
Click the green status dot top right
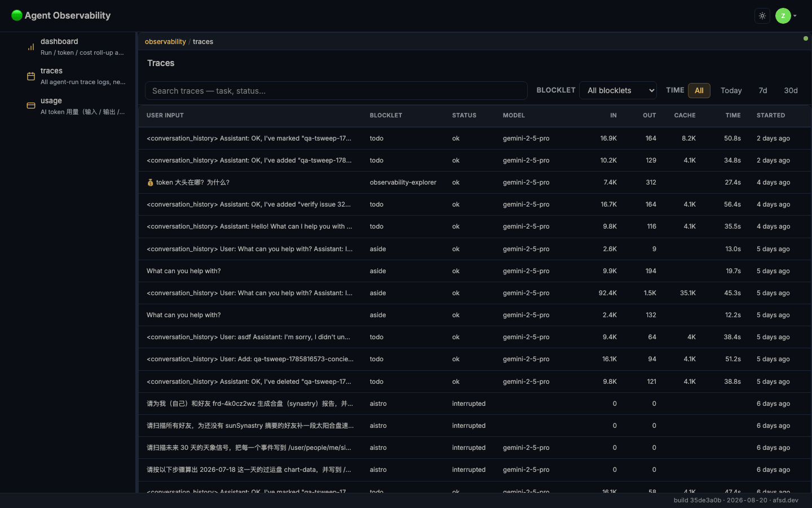click(x=805, y=38)
